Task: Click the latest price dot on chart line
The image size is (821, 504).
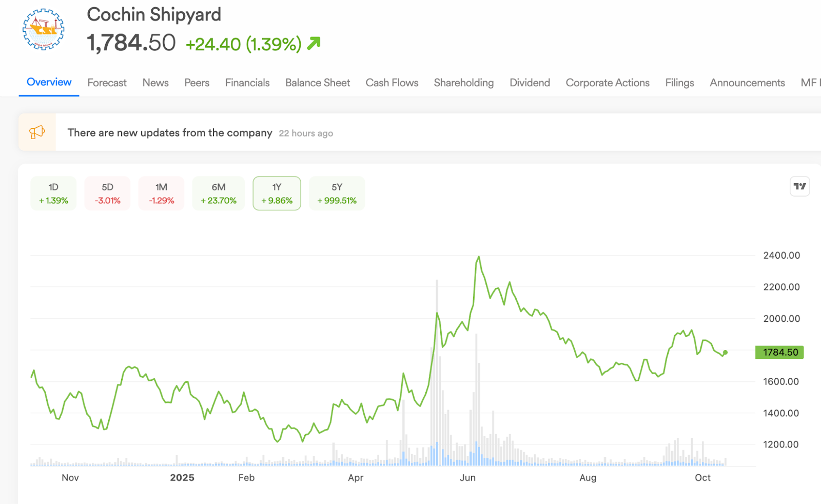Action: (725, 353)
